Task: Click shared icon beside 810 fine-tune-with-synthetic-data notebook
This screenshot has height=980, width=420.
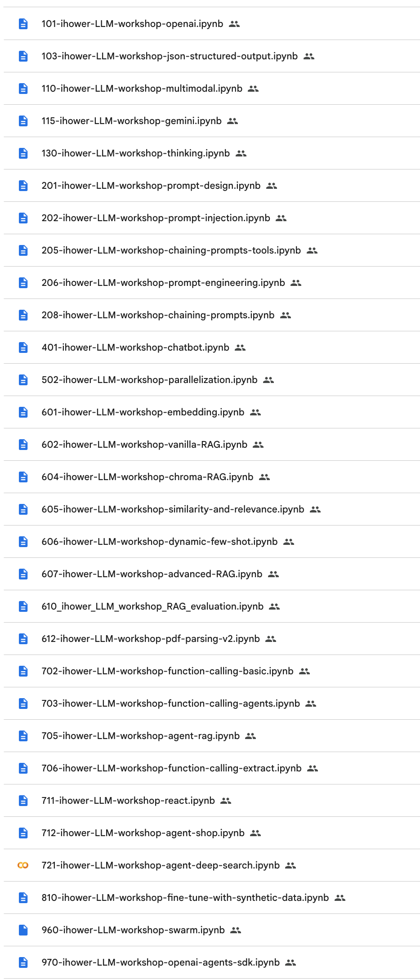Action: (x=340, y=898)
